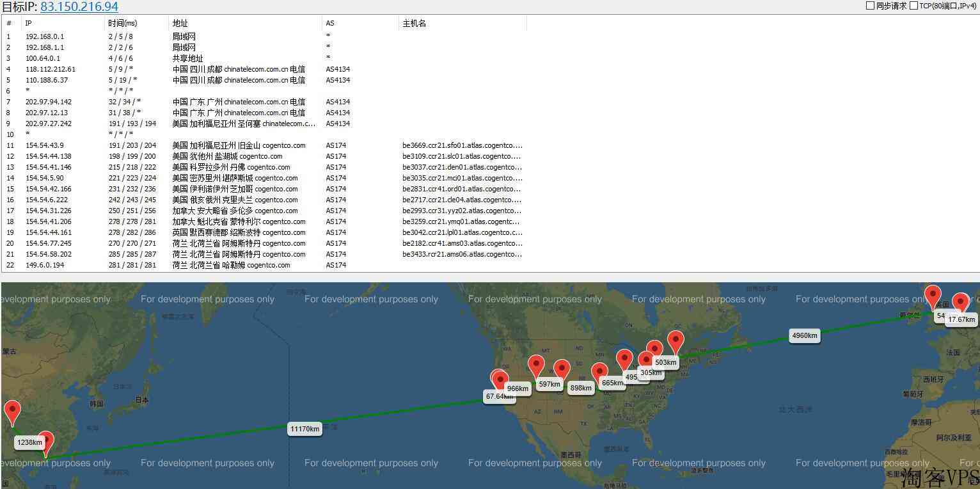Screen dimensions: 980x489
Task: Click the leftmost map pin over Chengdu
Action: [x=12, y=411]
